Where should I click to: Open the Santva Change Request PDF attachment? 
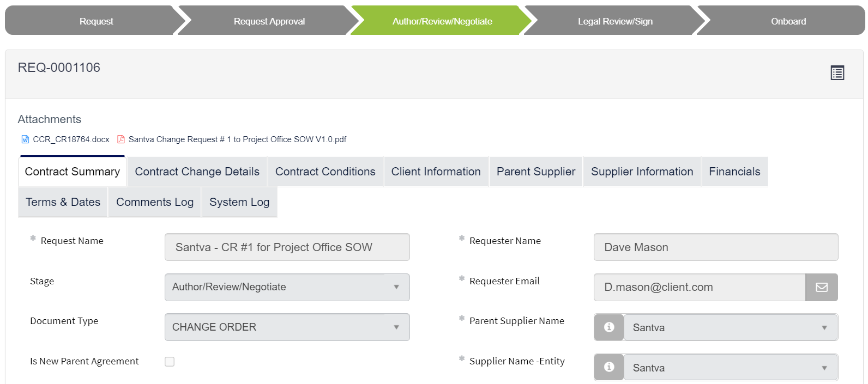(238, 139)
